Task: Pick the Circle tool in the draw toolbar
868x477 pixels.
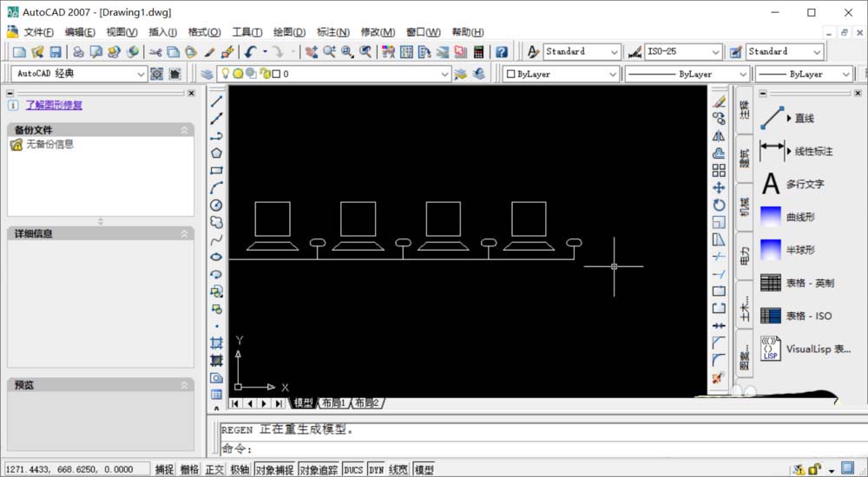Action: coord(217,205)
